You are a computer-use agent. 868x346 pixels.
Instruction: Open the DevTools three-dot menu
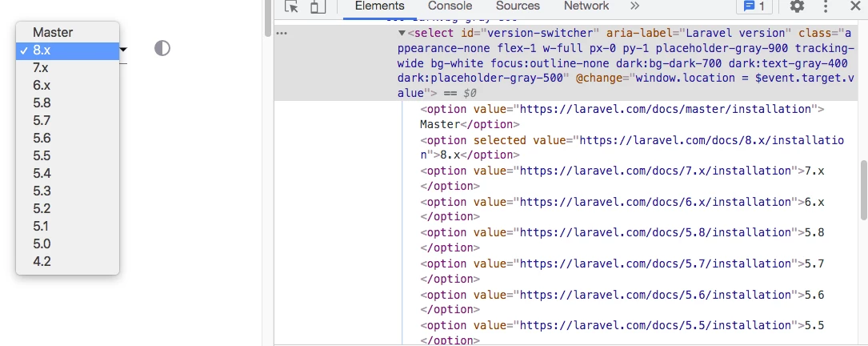[x=826, y=6]
